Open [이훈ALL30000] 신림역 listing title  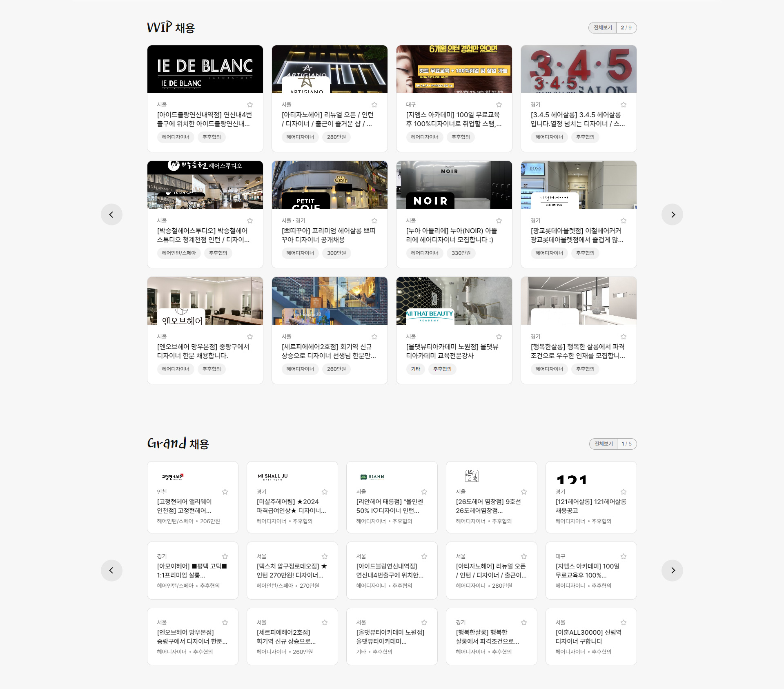click(x=588, y=637)
